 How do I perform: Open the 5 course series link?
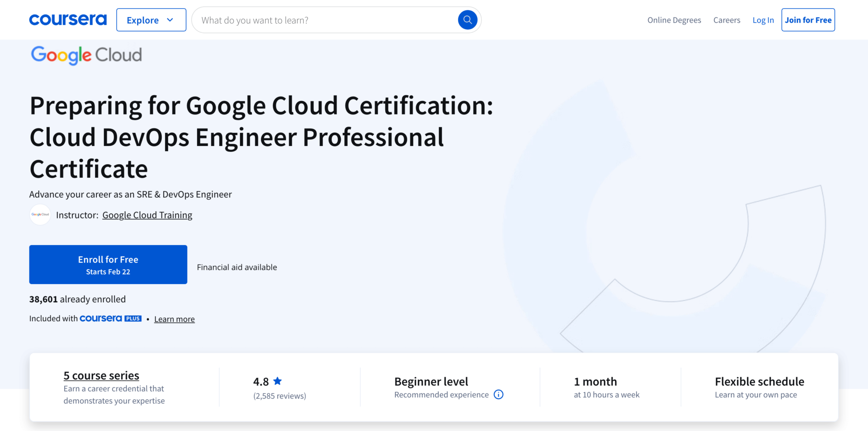(x=101, y=375)
